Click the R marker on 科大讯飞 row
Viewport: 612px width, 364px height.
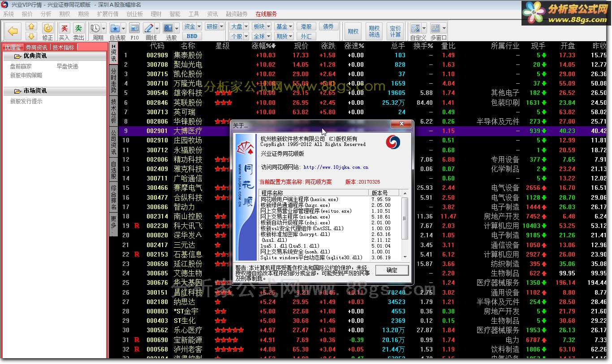(137, 226)
